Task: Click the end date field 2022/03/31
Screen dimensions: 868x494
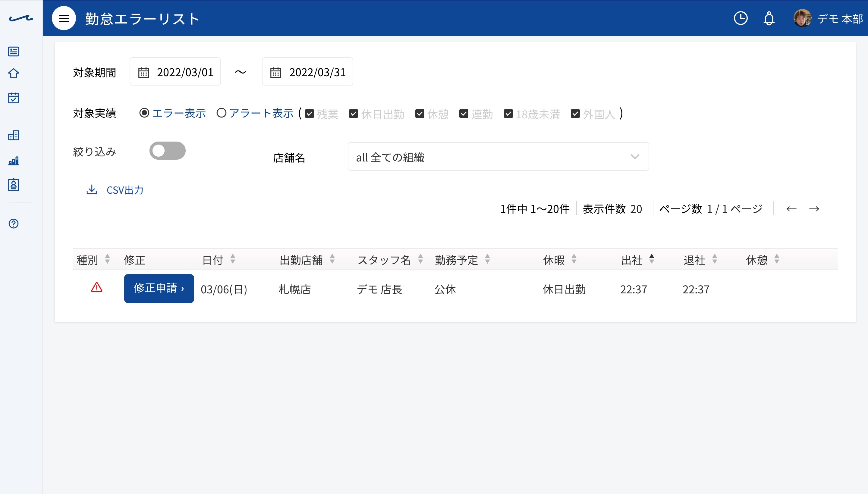Action: click(307, 72)
